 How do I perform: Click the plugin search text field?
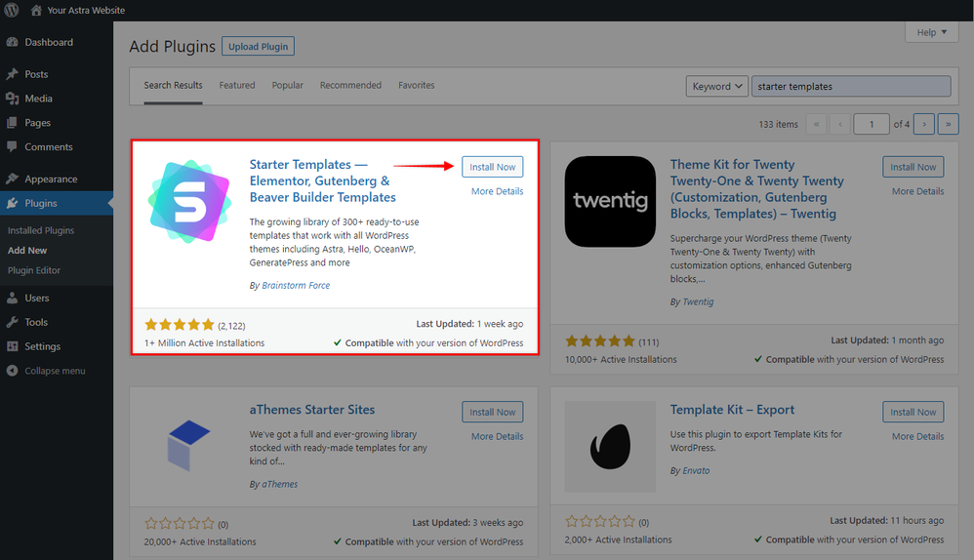tap(850, 86)
